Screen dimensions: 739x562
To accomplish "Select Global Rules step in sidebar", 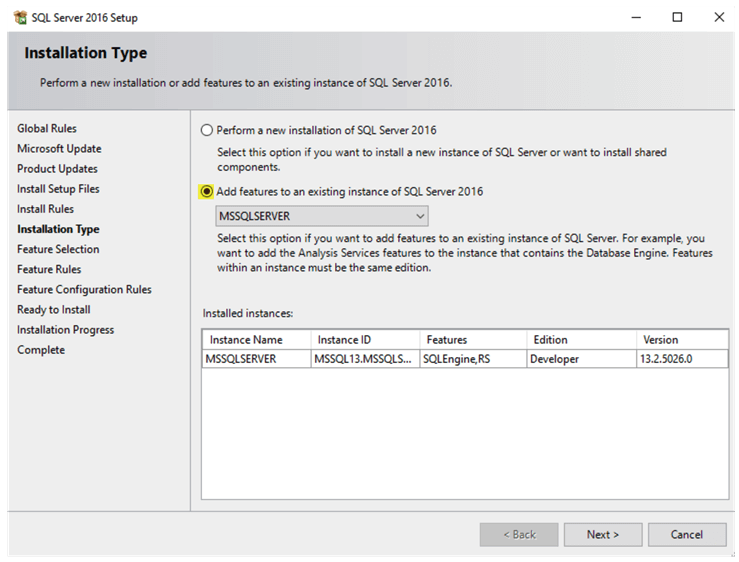I will [47, 128].
